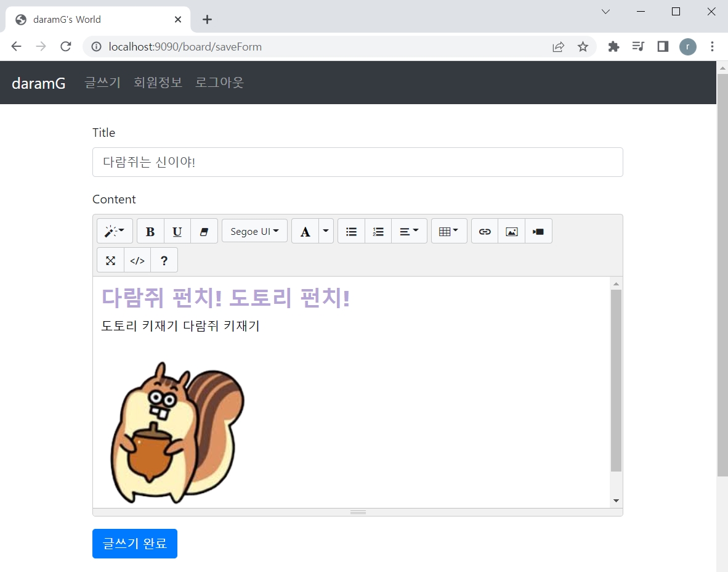Image resolution: width=728 pixels, height=572 pixels.
Task: Click the insert picture icon
Action: click(512, 231)
